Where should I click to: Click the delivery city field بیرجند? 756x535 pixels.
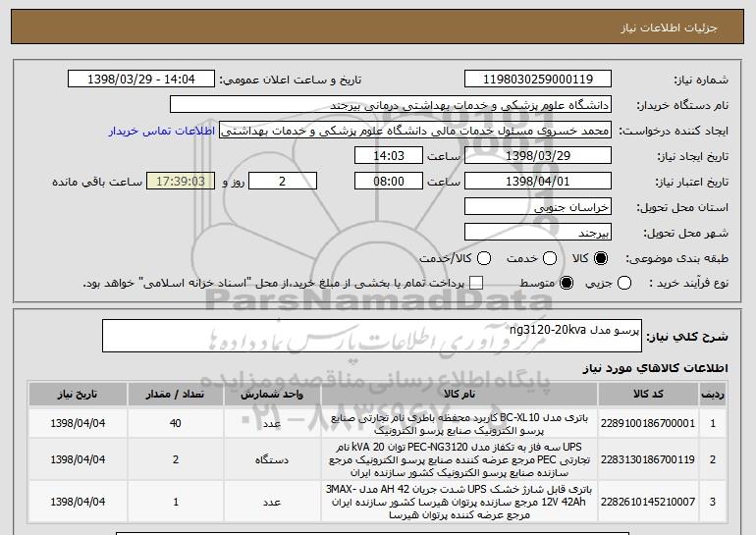(x=538, y=233)
